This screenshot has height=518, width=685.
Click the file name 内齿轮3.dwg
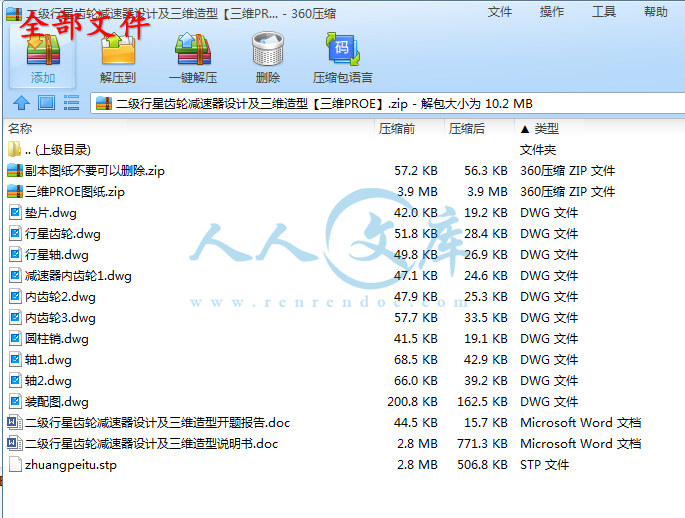point(60,318)
